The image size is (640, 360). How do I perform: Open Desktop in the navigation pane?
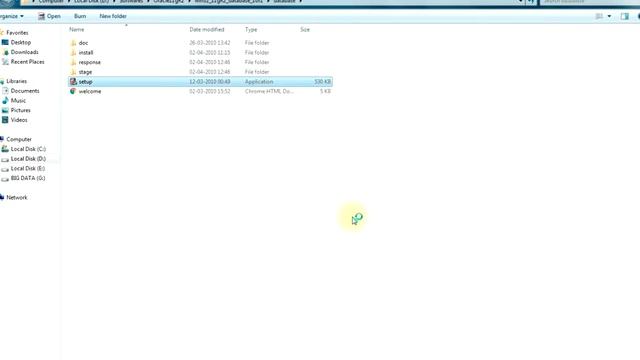point(21,42)
